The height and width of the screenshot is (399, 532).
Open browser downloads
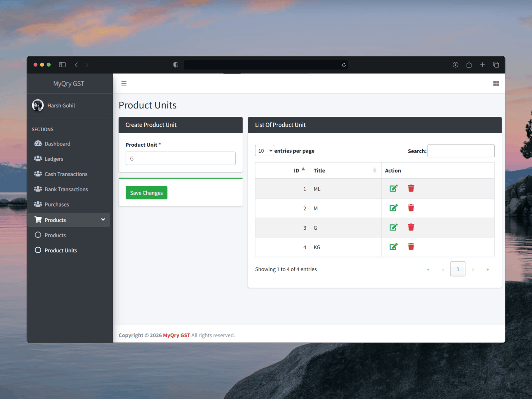pyautogui.click(x=455, y=65)
